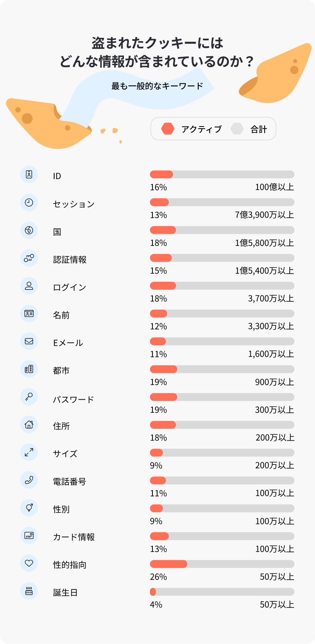The height and width of the screenshot is (644, 315).
Task: Click the セッション label text
Action: pos(74,204)
